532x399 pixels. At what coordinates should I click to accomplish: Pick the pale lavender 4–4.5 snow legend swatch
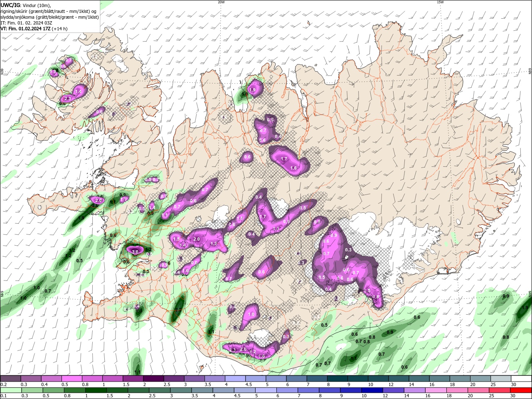tap(235, 378)
